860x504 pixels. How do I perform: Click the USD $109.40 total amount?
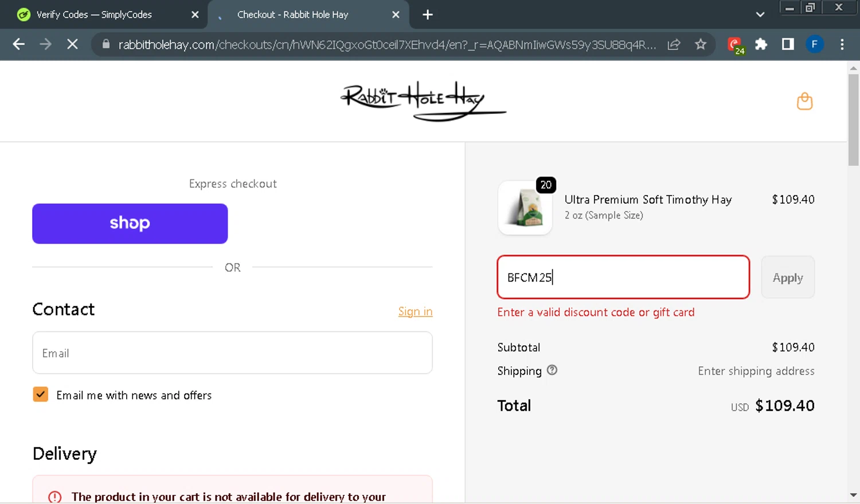pyautogui.click(x=772, y=405)
